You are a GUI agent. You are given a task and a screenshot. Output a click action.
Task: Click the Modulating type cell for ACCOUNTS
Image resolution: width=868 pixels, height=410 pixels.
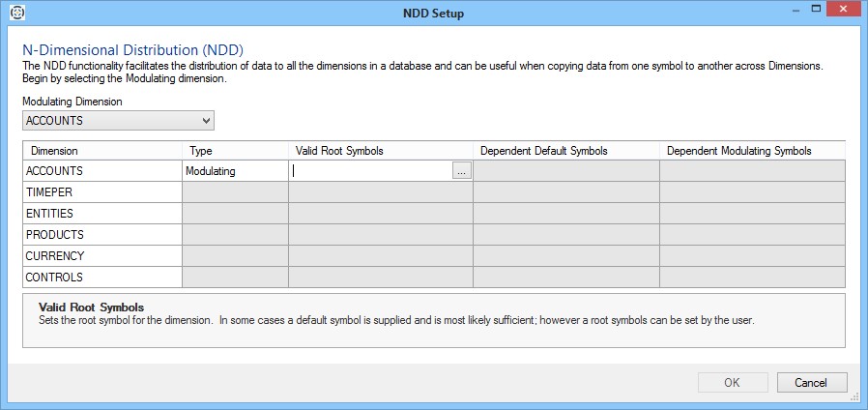(x=235, y=171)
